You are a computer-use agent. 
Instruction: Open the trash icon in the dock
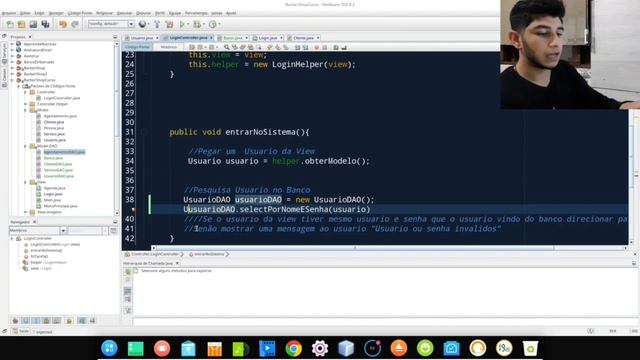530,348
